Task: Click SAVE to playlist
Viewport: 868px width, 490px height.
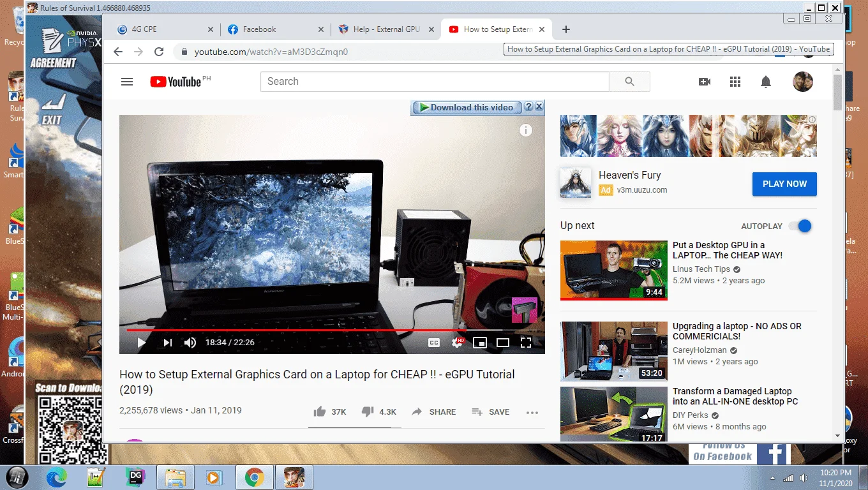Action: click(x=490, y=412)
